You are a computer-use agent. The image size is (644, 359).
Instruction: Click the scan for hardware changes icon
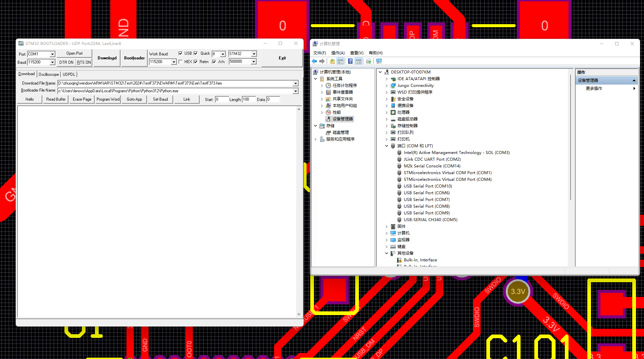(368, 61)
